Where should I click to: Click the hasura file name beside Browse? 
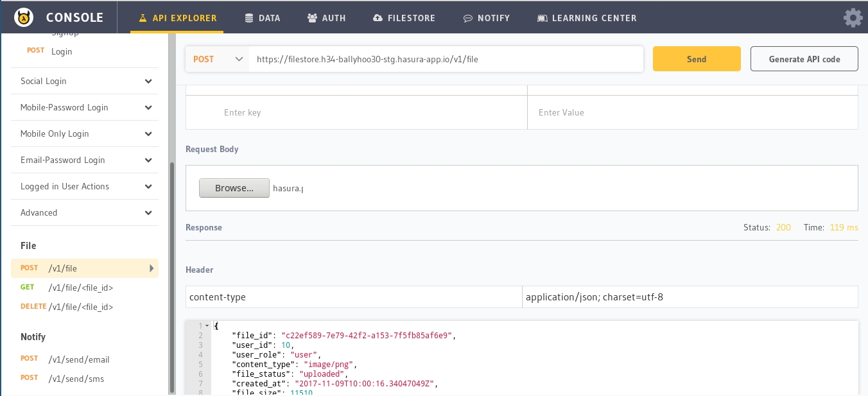(288, 188)
